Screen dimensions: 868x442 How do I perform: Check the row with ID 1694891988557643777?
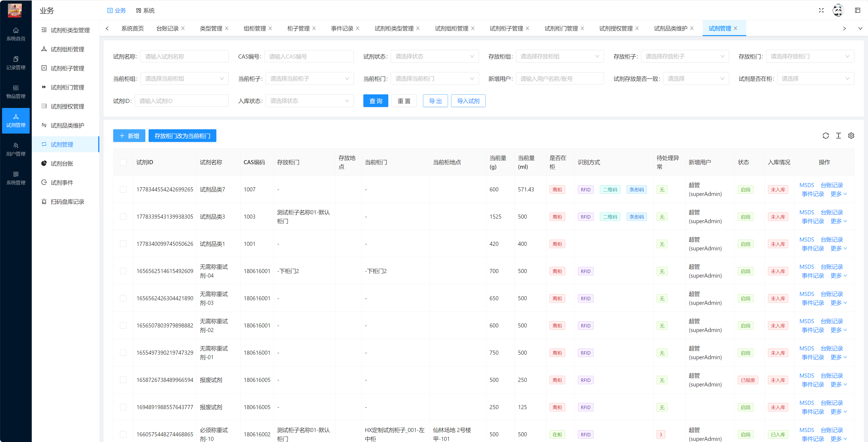coord(123,407)
